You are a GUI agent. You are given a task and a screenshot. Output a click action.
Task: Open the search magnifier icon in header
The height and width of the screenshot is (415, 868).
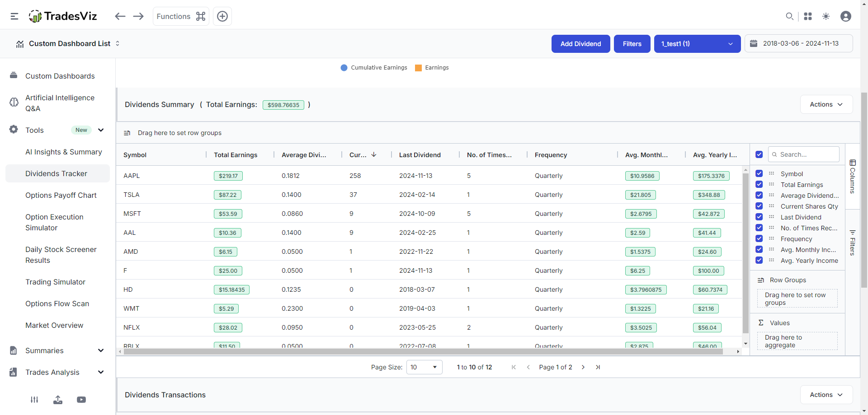point(789,16)
